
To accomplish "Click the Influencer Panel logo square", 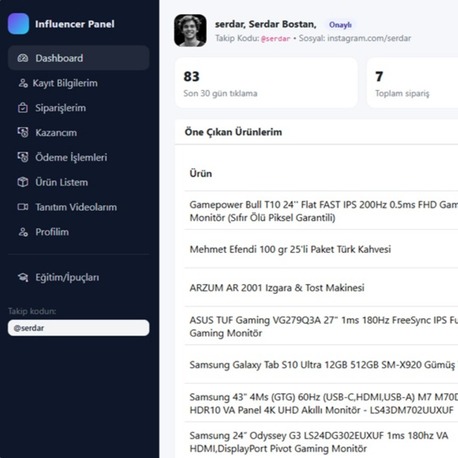I will 18,24.
